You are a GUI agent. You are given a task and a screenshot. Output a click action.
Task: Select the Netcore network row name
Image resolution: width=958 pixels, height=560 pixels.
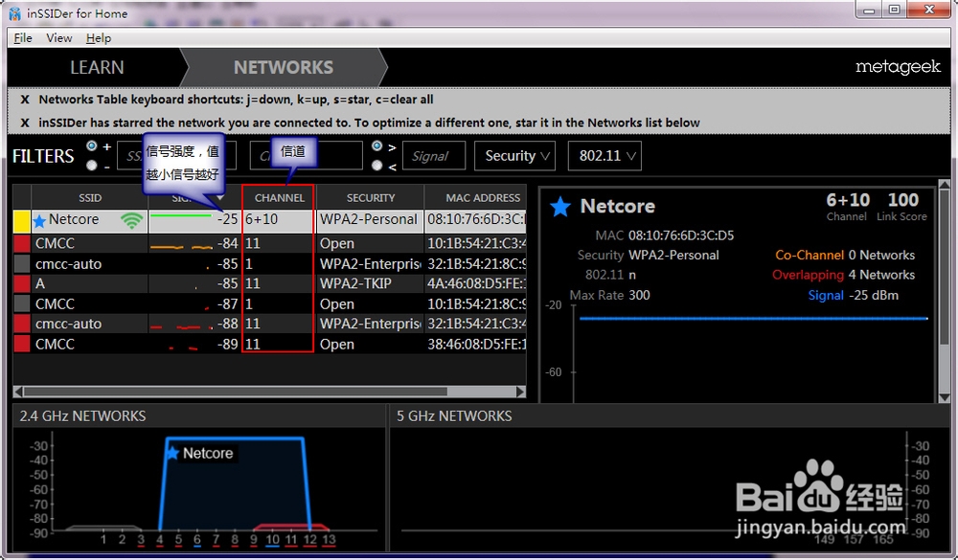pyautogui.click(x=74, y=219)
